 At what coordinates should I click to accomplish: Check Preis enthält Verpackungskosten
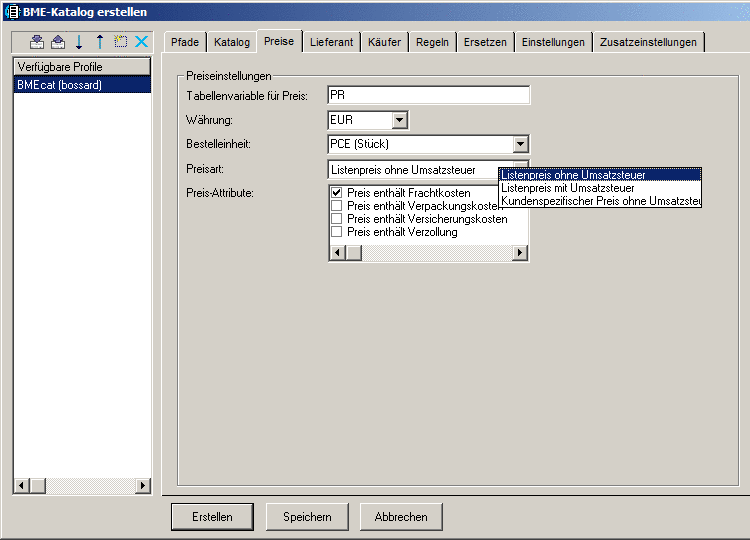337,206
